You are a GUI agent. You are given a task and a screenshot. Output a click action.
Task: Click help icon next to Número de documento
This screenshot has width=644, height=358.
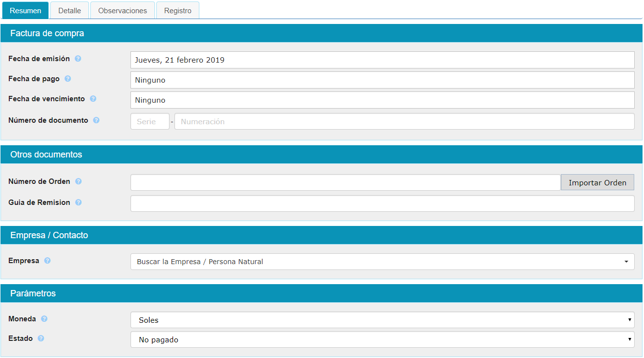[x=96, y=120]
